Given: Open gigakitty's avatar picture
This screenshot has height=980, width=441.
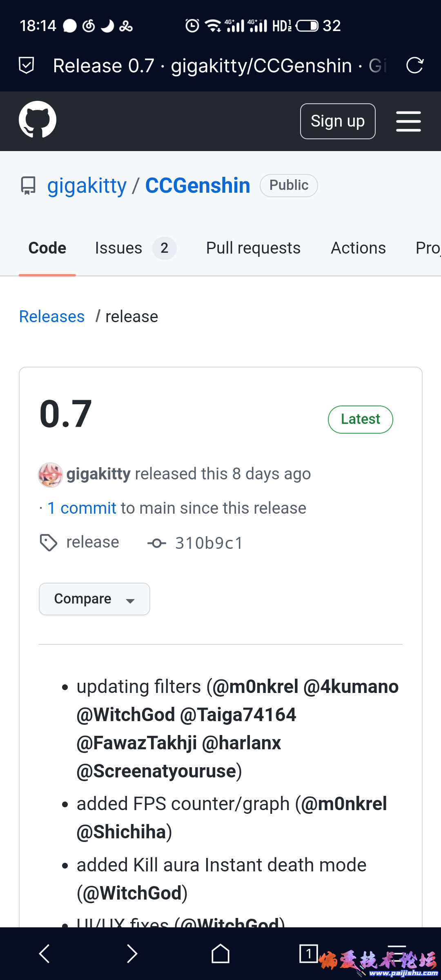Looking at the screenshot, I should pyautogui.click(x=50, y=474).
